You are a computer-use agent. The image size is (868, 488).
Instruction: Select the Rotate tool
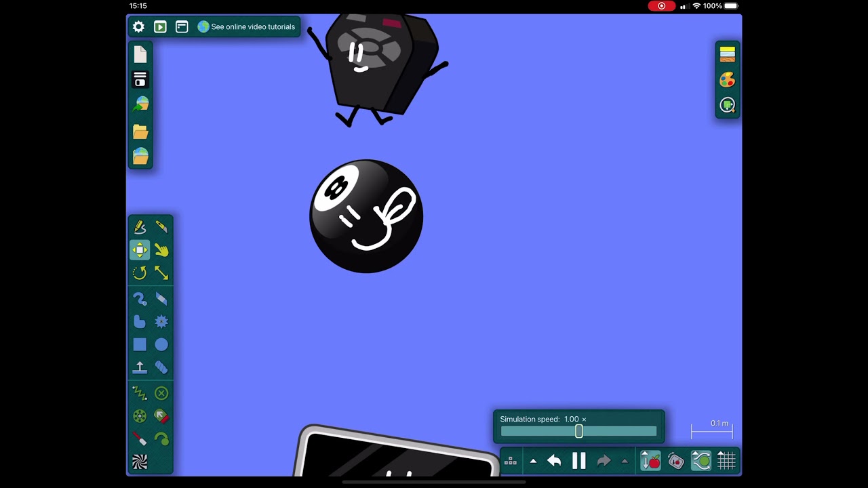(140, 272)
